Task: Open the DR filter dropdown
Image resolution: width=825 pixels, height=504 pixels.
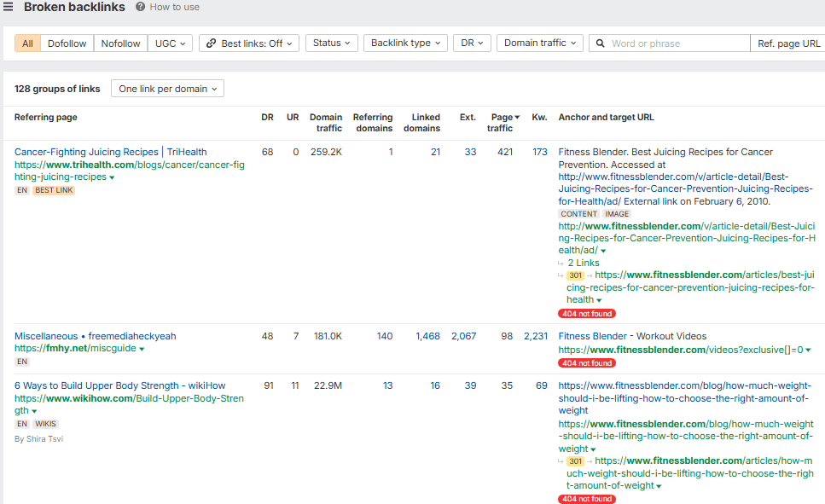Action: [472, 43]
